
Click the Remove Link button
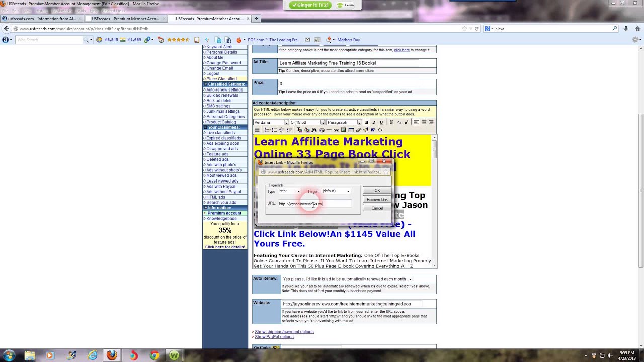[x=377, y=200]
